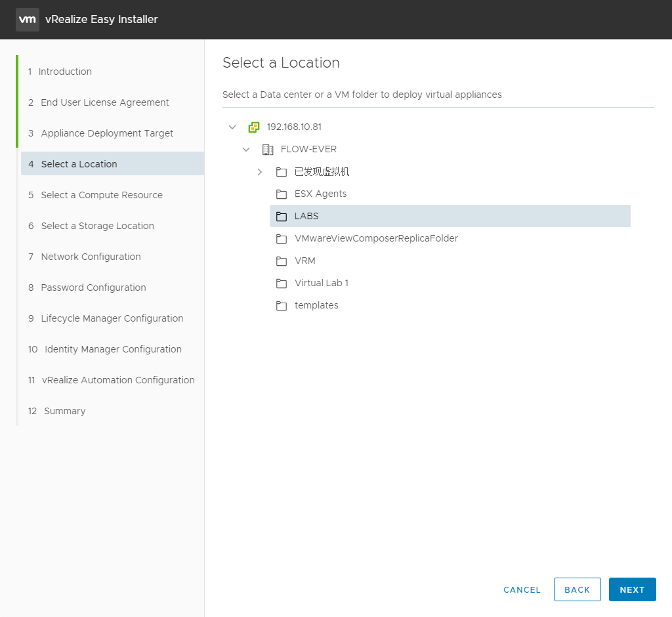
Task: Click the NEXT button
Action: 632,589
